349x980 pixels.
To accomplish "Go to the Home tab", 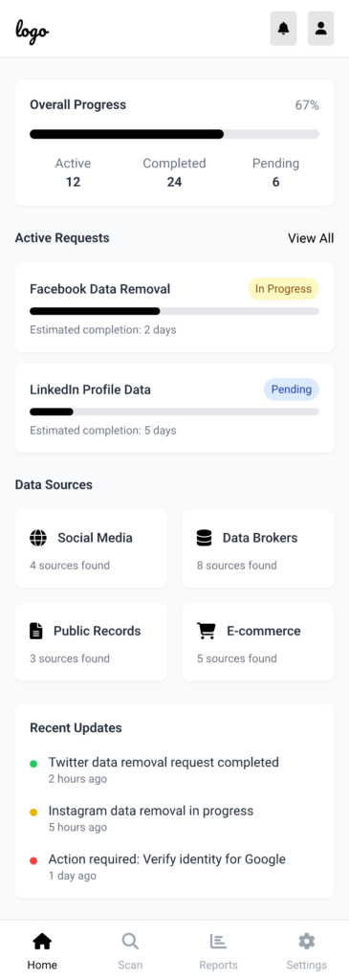I will click(42, 950).
